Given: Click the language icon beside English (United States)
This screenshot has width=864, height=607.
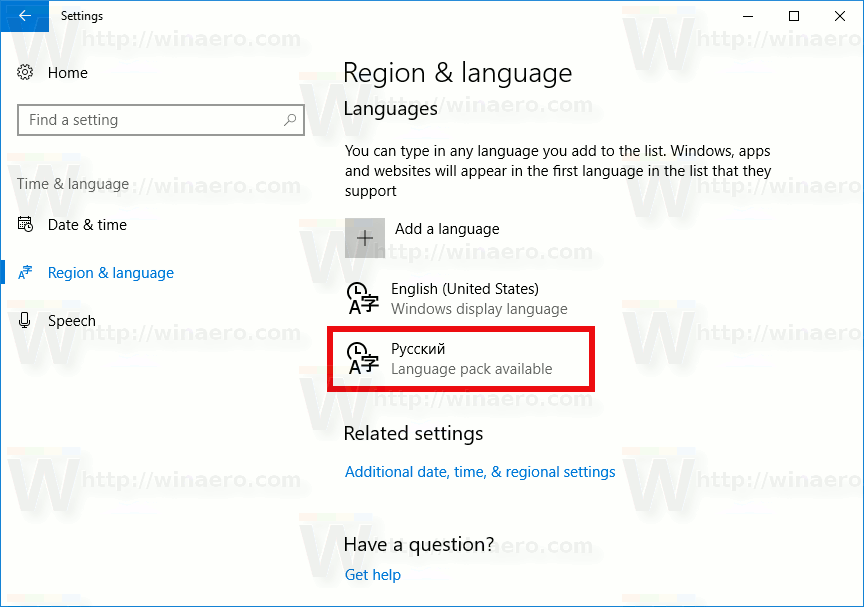Looking at the screenshot, I should (363, 298).
